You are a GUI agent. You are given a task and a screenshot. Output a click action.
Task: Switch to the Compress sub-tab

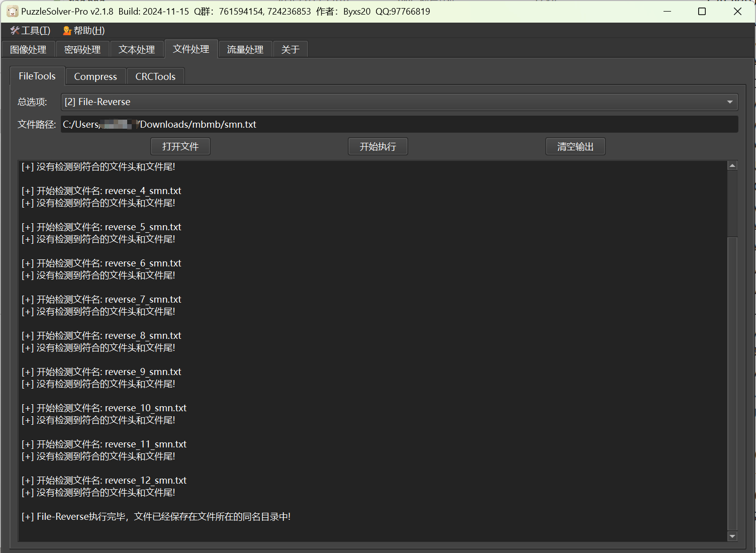(x=96, y=77)
